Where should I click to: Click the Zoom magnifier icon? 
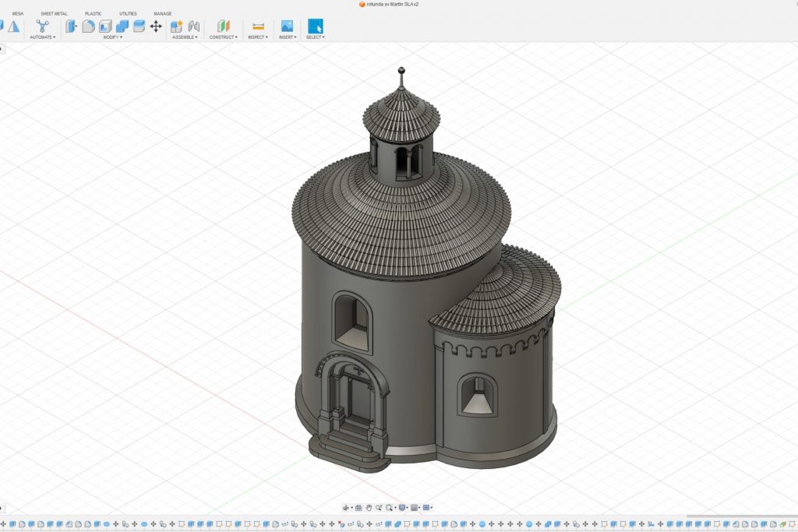[x=379, y=508]
